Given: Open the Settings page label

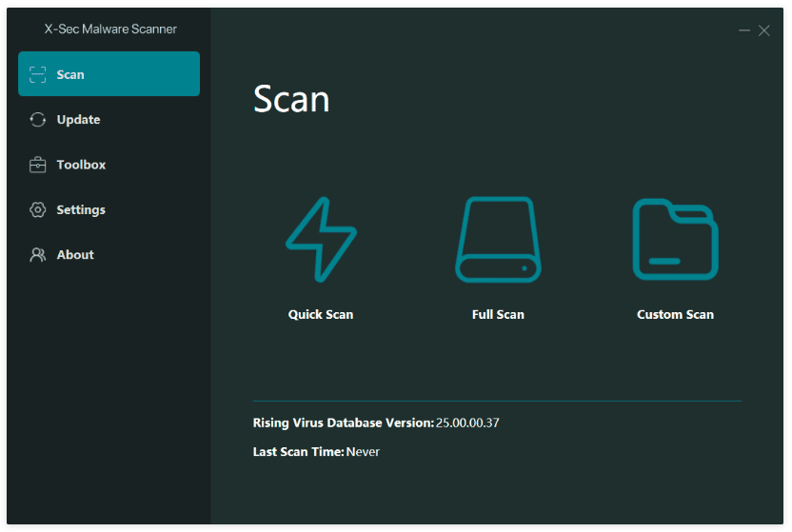Looking at the screenshot, I should [x=81, y=210].
